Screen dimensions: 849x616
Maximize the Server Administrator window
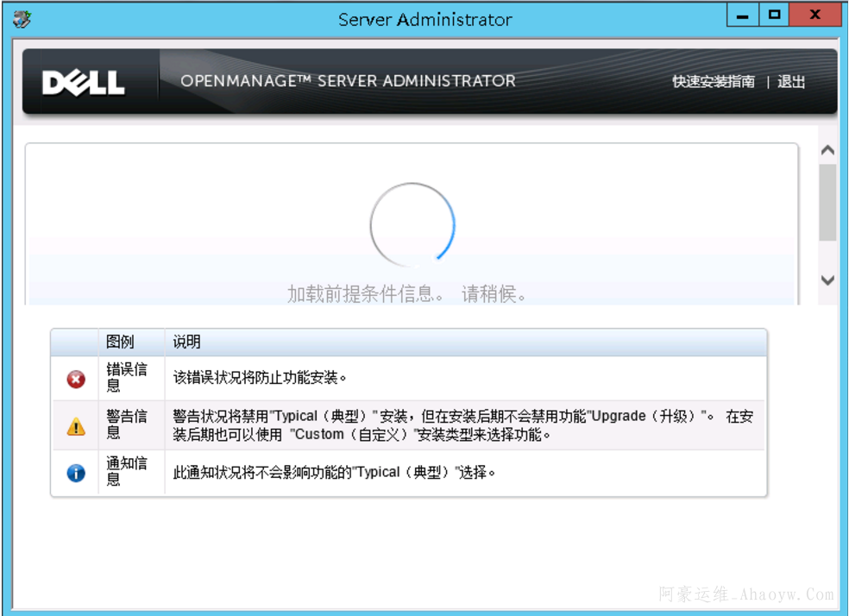click(x=774, y=16)
